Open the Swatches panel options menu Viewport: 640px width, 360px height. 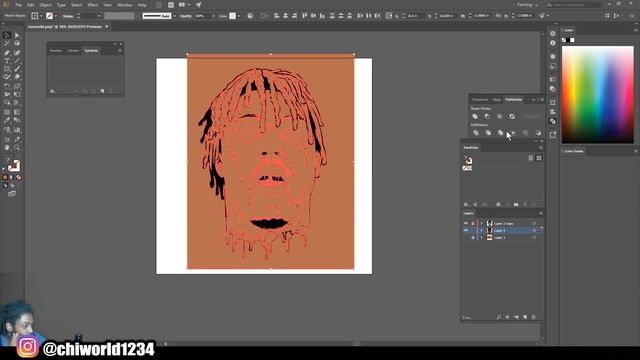point(541,147)
